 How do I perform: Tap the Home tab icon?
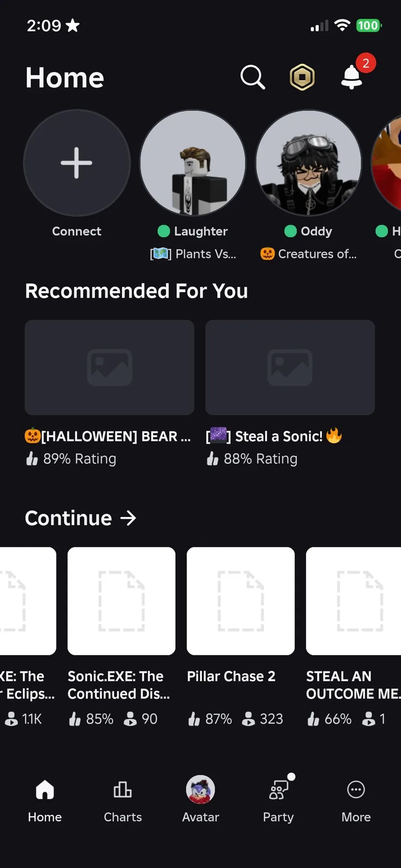coord(45,790)
